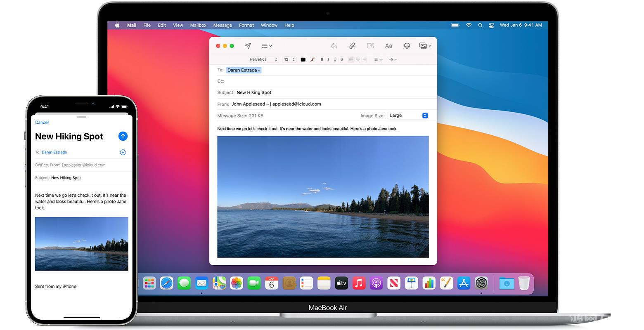Viewport: 644px width, 330px height.
Task: Click the markup annotate icon in toolbar
Action: coord(370,46)
